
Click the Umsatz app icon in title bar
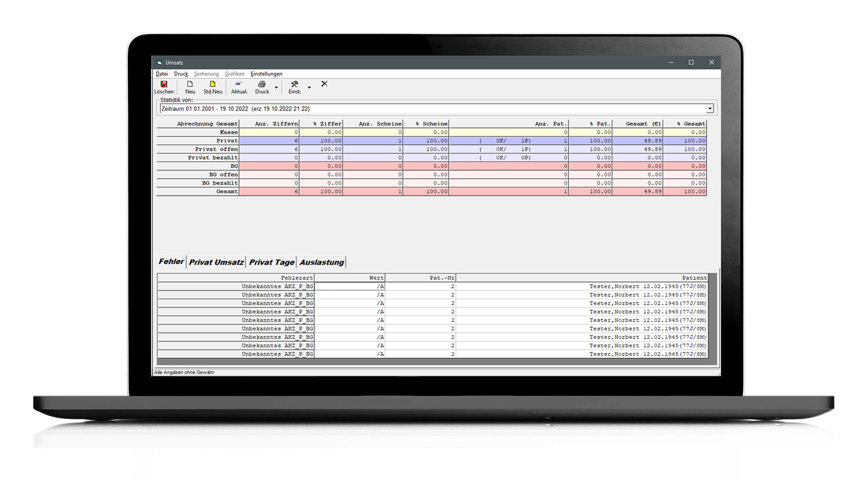tap(160, 63)
